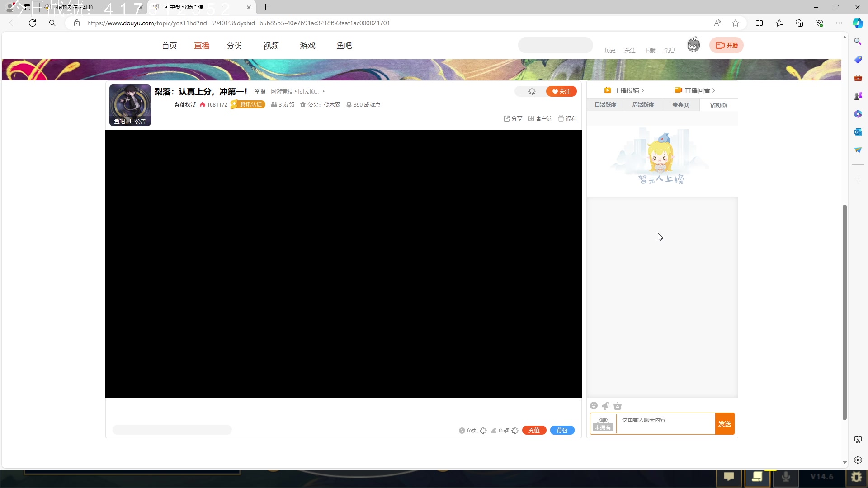Open 消息 messages in header
This screenshot has height=488, width=868.
click(670, 50)
